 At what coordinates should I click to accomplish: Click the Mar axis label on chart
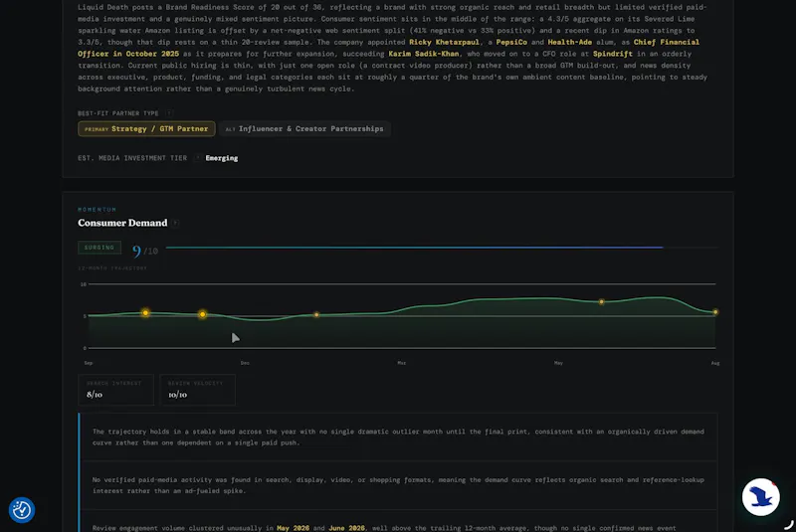[402, 363]
